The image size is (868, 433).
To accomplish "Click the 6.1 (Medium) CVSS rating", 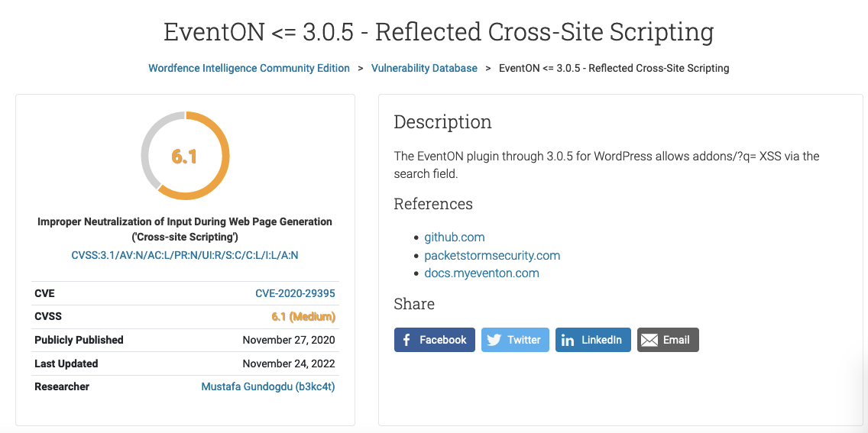I will (x=303, y=317).
